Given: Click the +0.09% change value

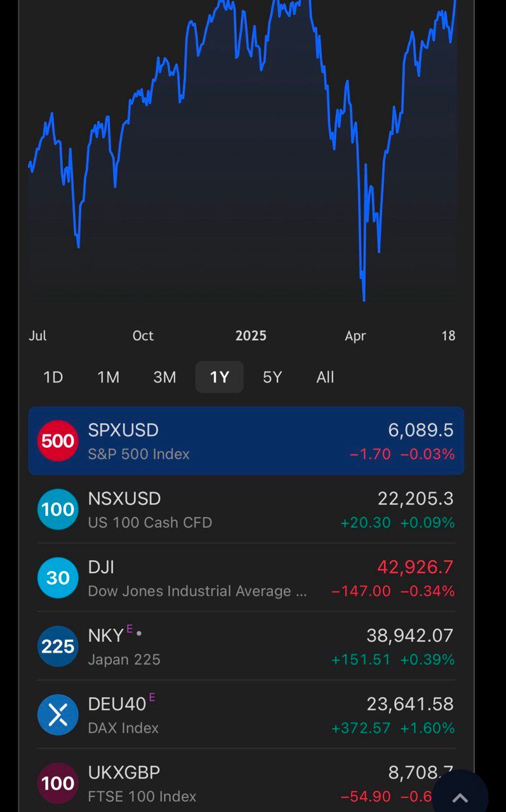Looking at the screenshot, I should [x=427, y=523].
